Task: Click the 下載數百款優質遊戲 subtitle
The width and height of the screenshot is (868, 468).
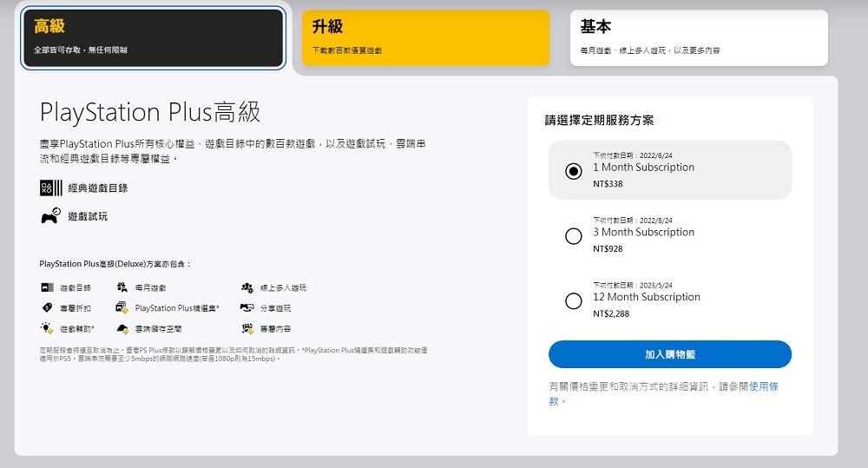Action: (x=347, y=50)
